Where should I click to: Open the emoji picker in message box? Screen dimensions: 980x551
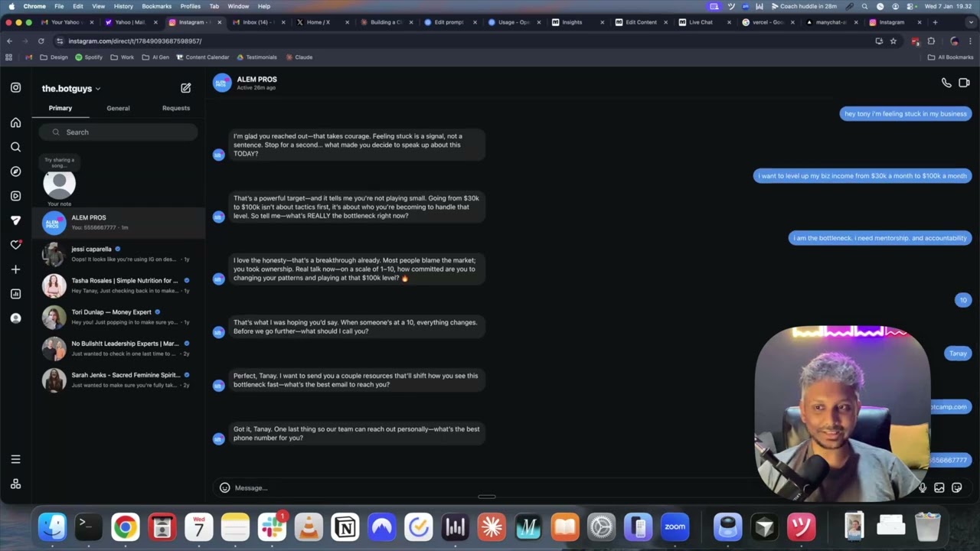(x=224, y=487)
